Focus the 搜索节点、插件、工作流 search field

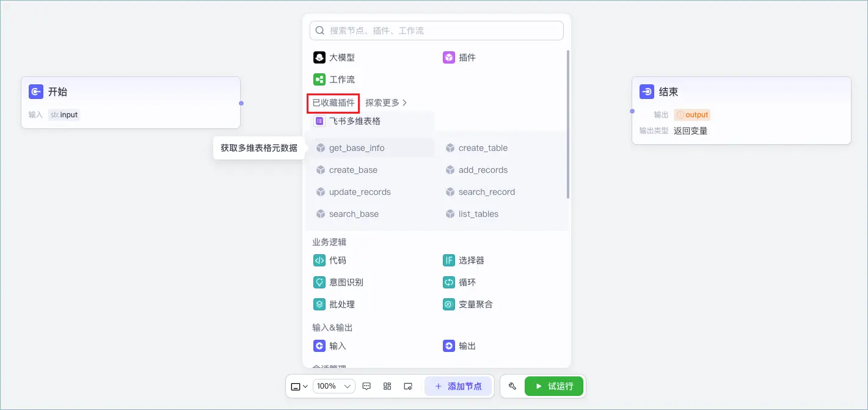tap(437, 31)
